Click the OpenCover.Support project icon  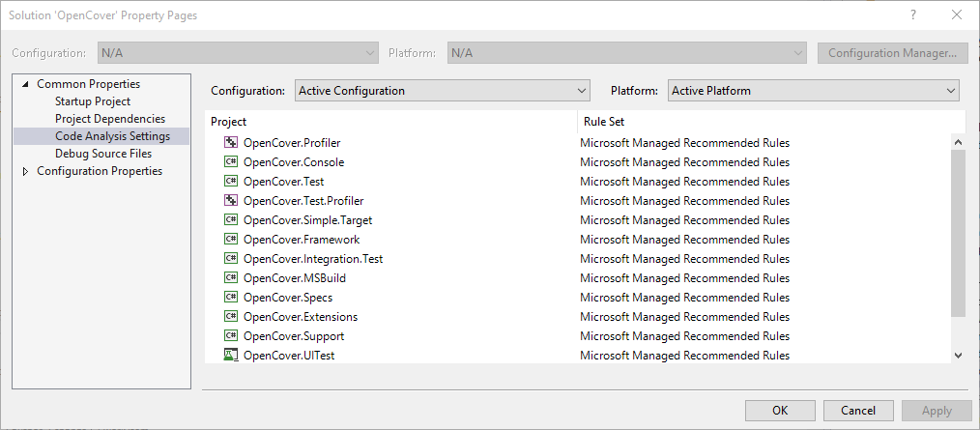click(x=231, y=336)
